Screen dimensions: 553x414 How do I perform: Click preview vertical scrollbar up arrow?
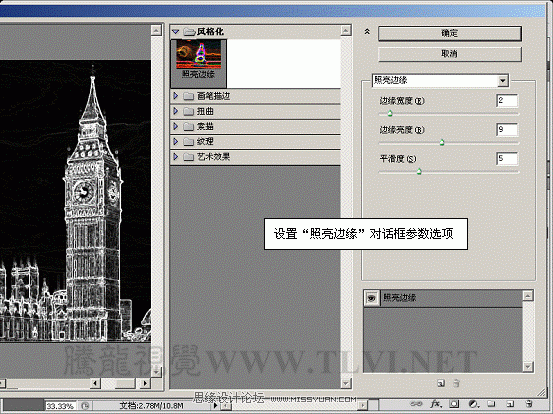[x=156, y=30]
